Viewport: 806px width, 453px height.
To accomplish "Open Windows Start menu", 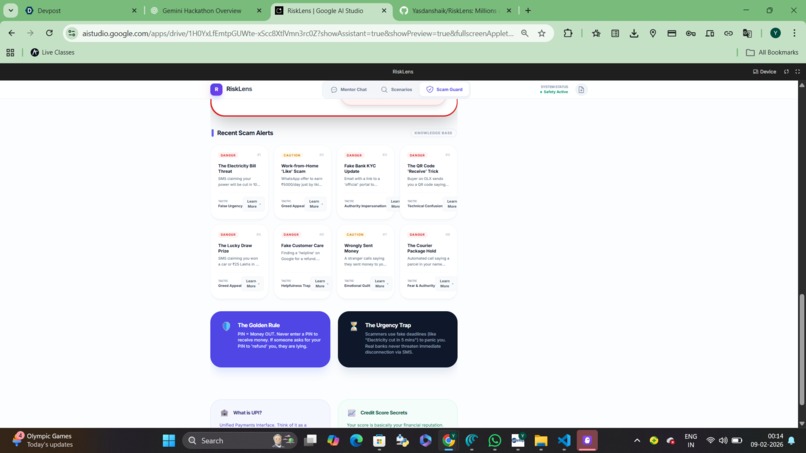I will click(x=169, y=441).
